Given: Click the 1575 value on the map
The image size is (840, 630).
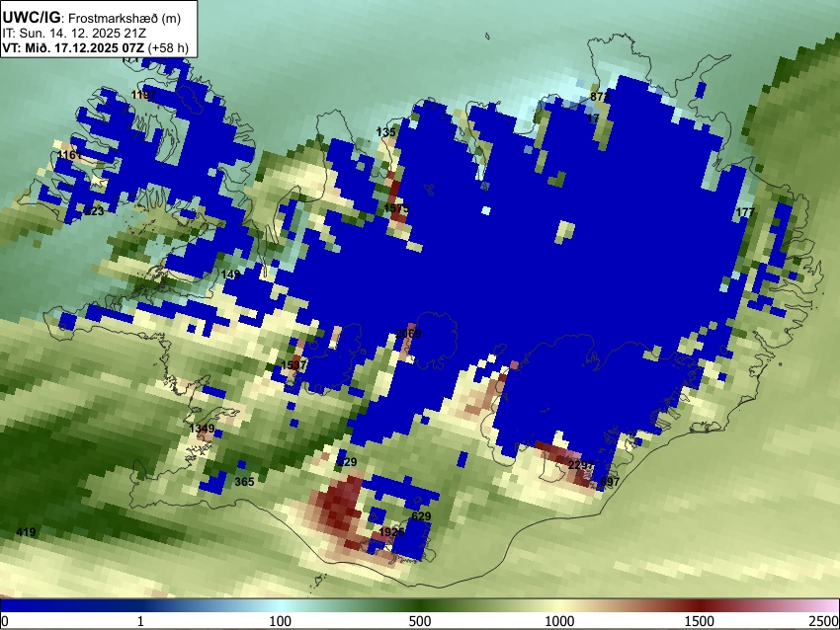Looking at the screenshot, I should click(x=396, y=208).
